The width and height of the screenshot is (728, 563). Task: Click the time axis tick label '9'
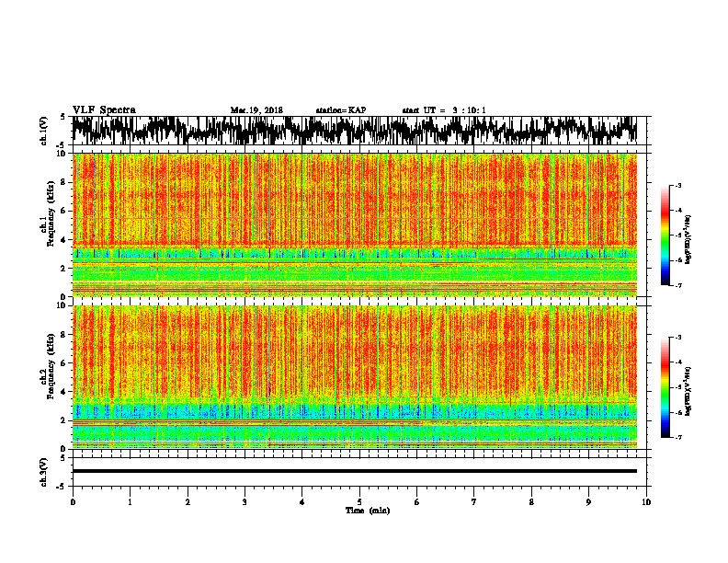[588, 501]
